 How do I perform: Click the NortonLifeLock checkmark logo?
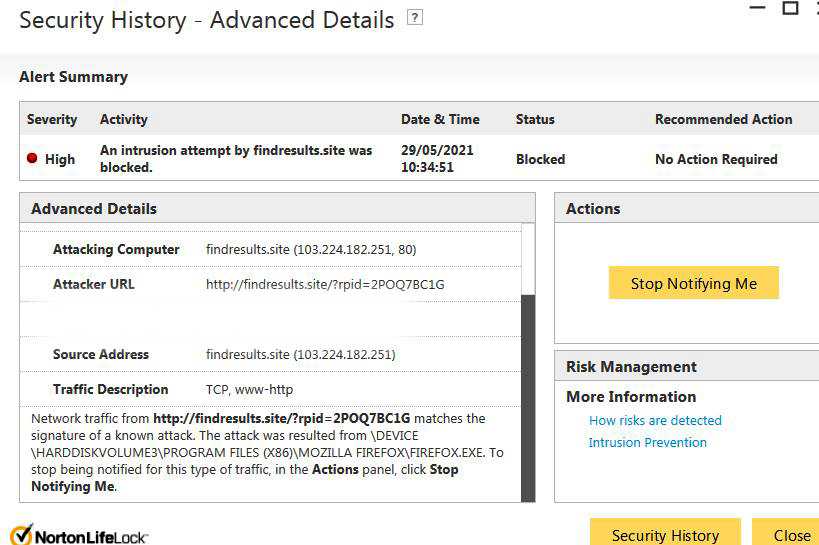[20, 534]
